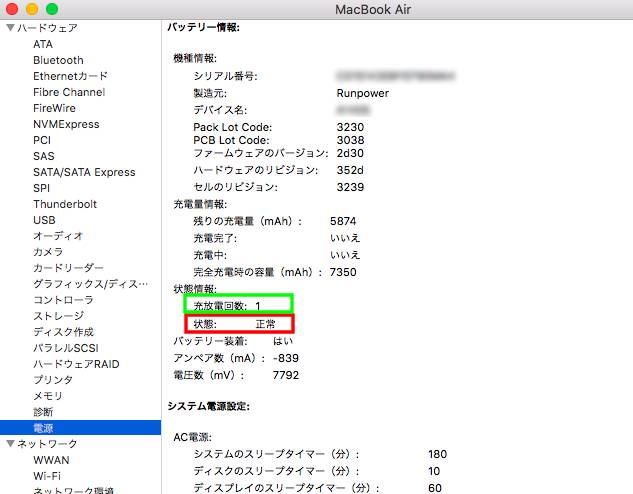Select Wi-Fi under ネットワーク

coord(47,476)
